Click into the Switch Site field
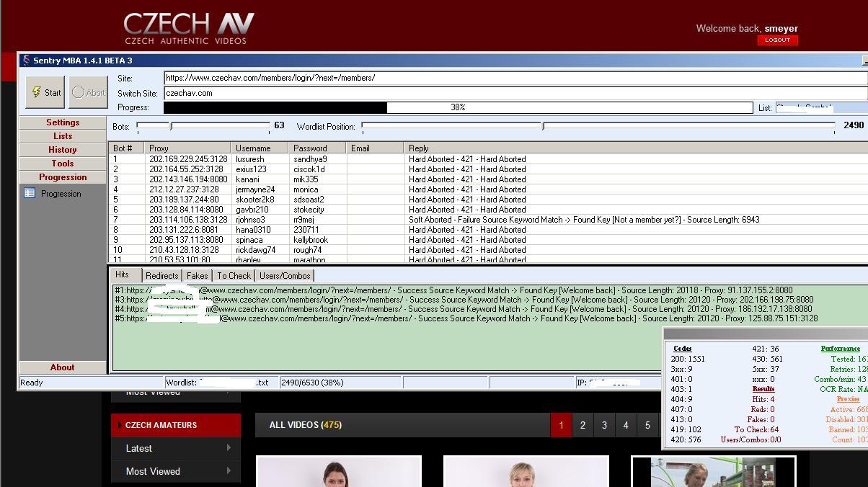Screen dimensions: 868x487 pos(515,93)
